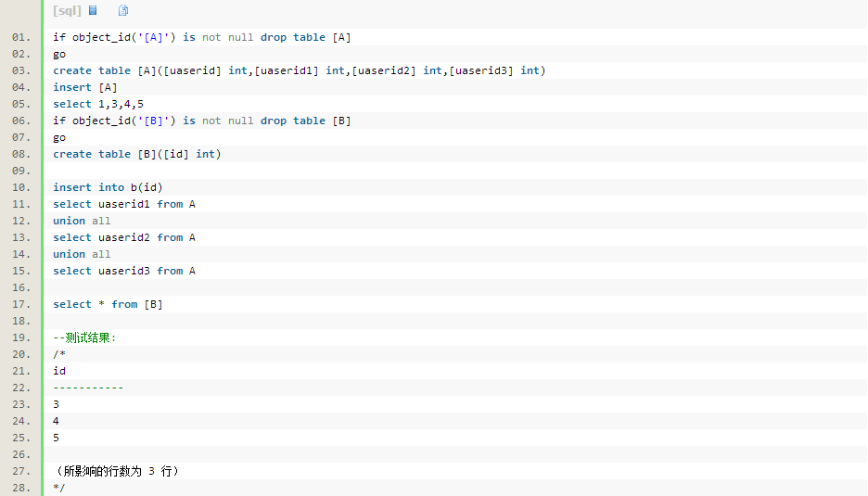Click the 'select uaserid1 from A' line
Image resolution: width=868 pixels, height=496 pixels.
coord(124,204)
